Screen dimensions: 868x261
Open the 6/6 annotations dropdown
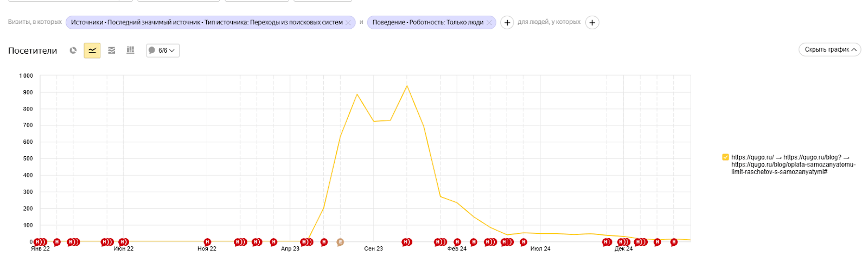pos(163,50)
